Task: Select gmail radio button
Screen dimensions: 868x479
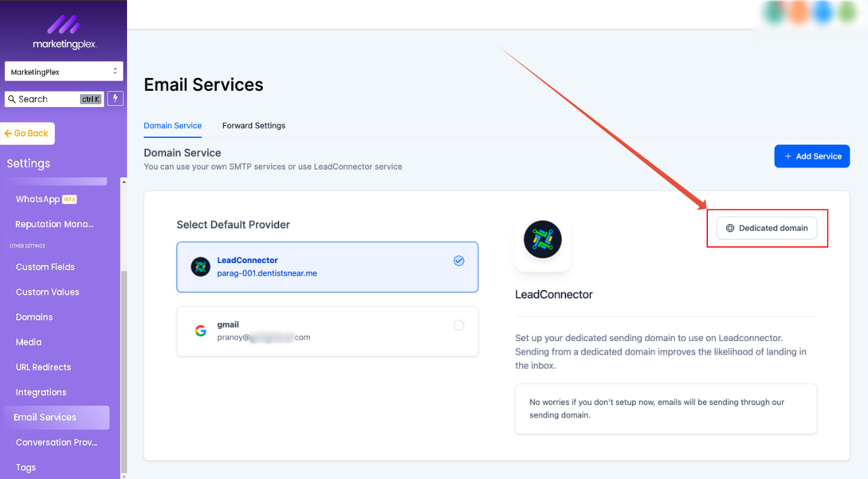Action: (459, 325)
